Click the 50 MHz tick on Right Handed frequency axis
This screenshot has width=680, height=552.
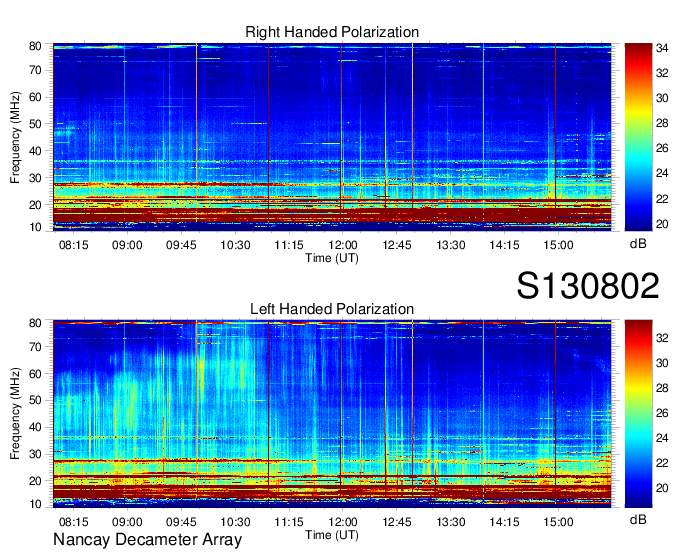(35, 124)
